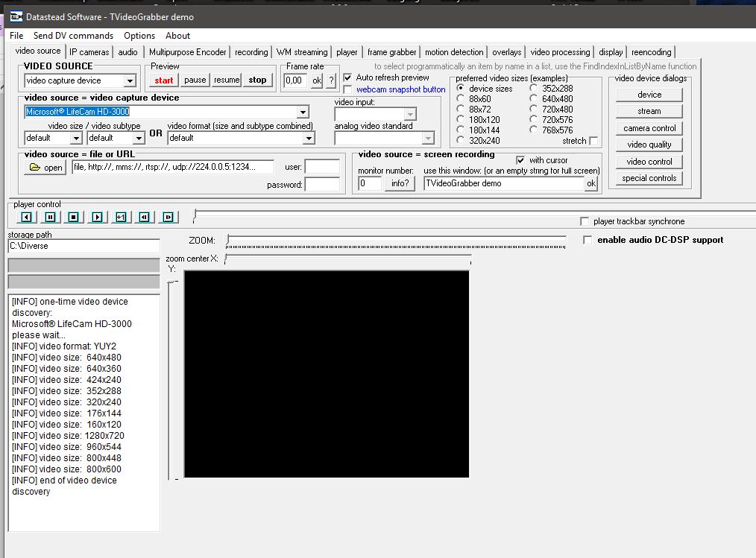Click the fast rewind player control icon
Viewport: 756px width, 558px height.
click(x=144, y=218)
